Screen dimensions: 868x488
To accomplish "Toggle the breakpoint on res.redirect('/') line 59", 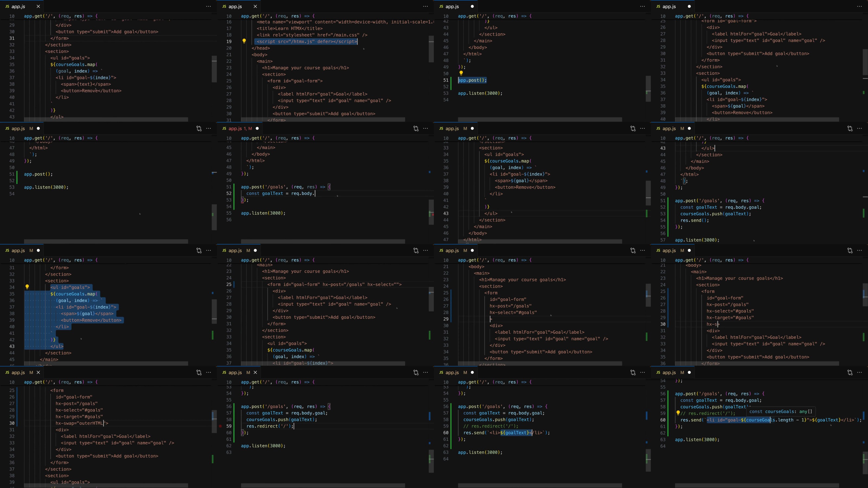I will pos(220,426).
